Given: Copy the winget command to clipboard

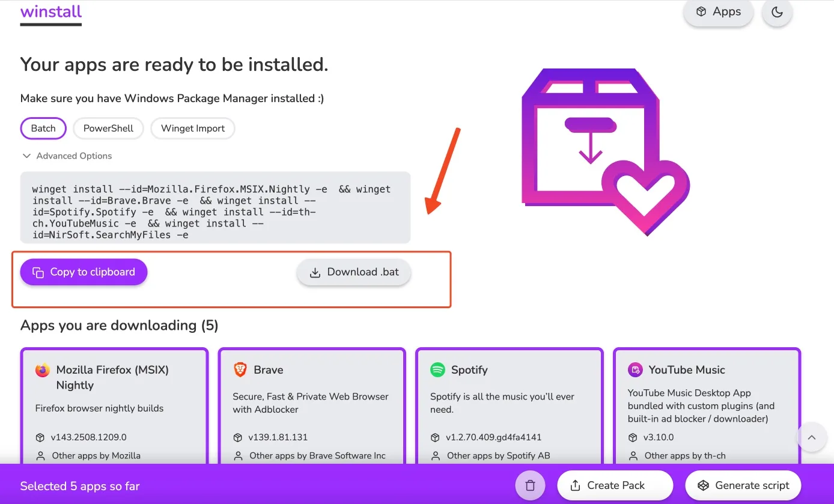Looking at the screenshot, I should pos(84,272).
